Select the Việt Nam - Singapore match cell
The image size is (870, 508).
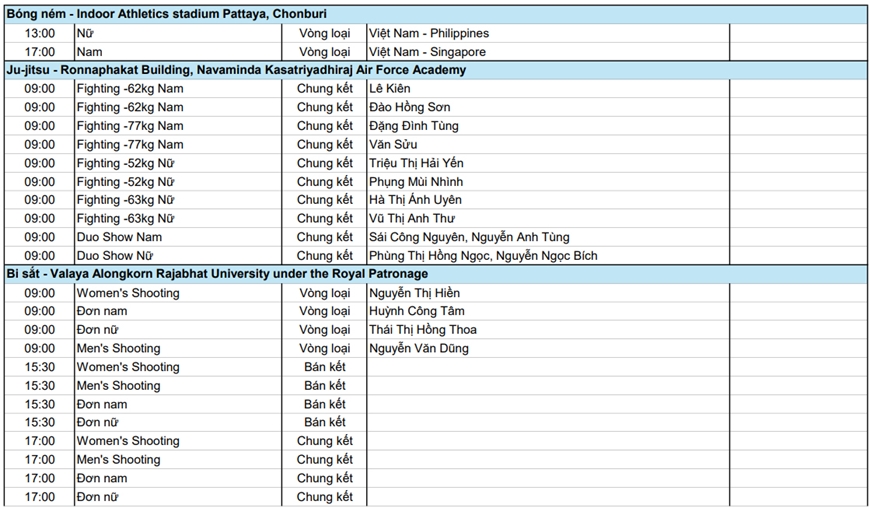[427, 52]
